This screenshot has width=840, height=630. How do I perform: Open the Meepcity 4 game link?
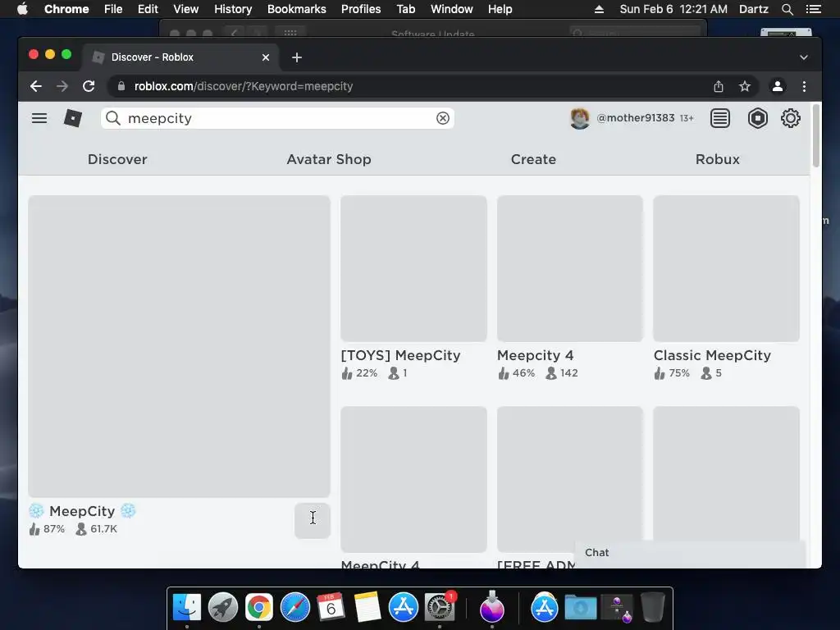click(535, 355)
